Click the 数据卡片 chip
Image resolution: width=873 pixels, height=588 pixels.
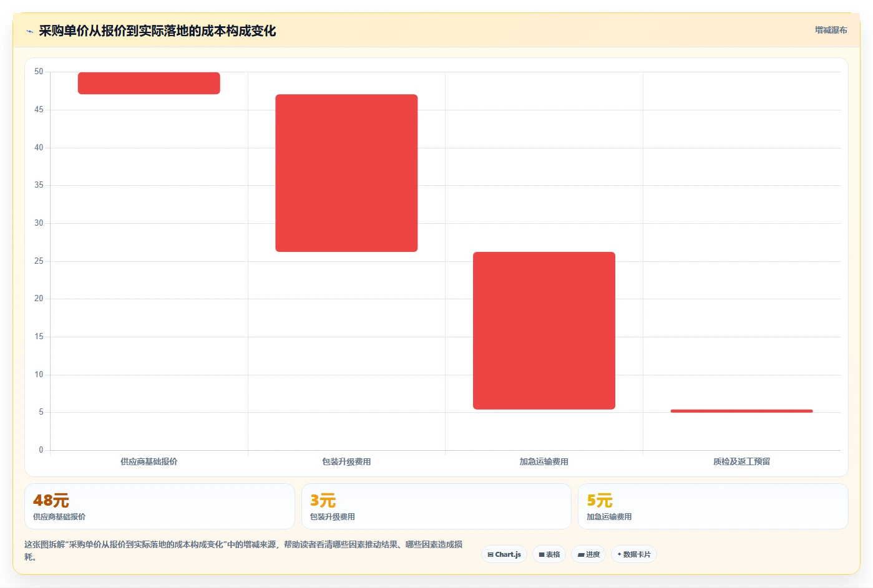(634, 554)
